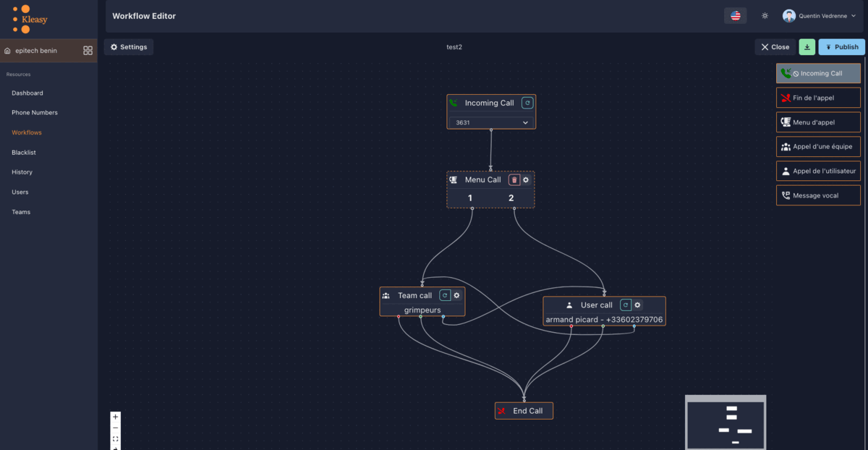The width and height of the screenshot is (868, 450).
Task: Toggle the light/dark theme sun icon
Action: pyautogui.click(x=765, y=16)
